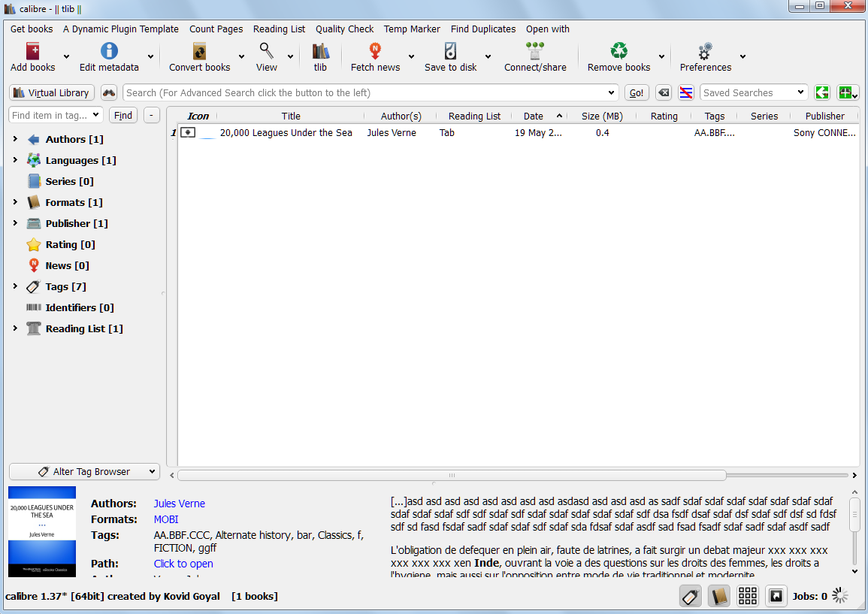The height and width of the screenshot is (614, 868).
Task: Click the Go! search button
Action: [637, 92]
